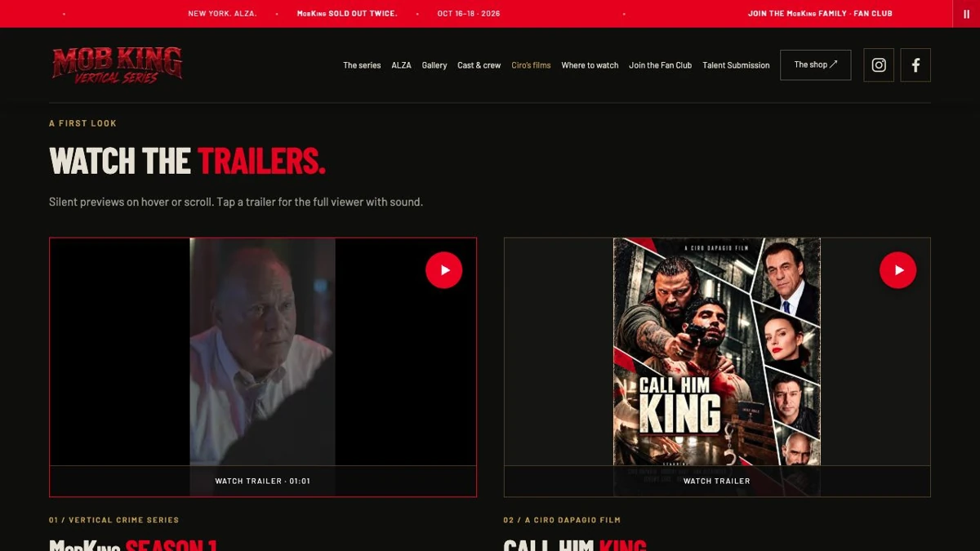The height and width of the screenshot is (551, 980).
Task: Open Join the Fan Club link
Action: click(661, 65)
